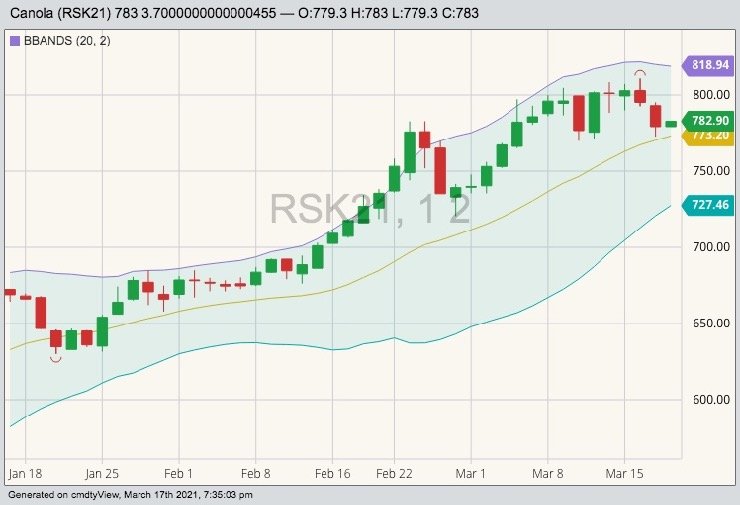740x505 pixels.
Task: Click the purple BBANDS legend color swatch
Action: 15,41
